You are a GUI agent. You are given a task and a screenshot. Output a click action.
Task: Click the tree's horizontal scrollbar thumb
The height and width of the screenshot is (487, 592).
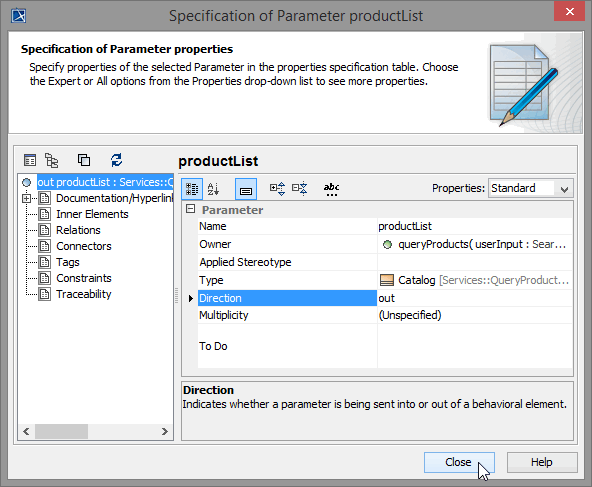62,431
